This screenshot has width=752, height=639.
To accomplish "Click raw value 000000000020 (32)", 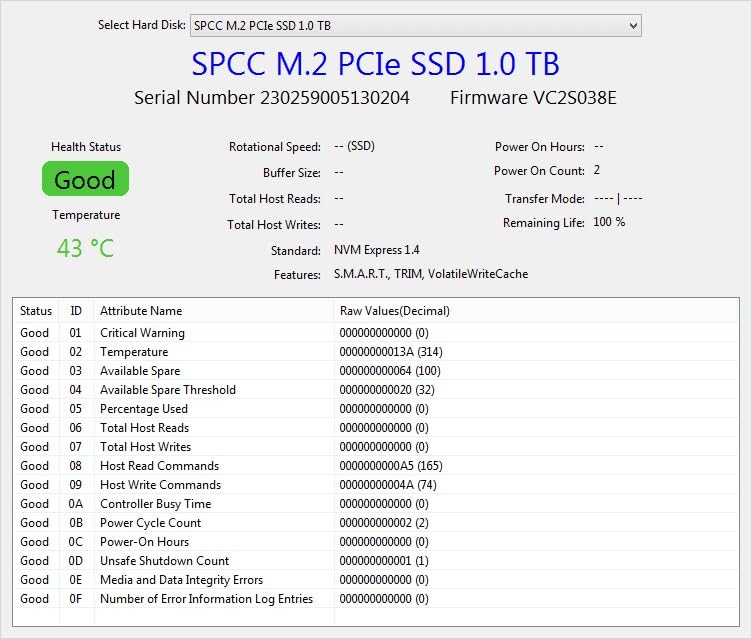I will [387, 390].
